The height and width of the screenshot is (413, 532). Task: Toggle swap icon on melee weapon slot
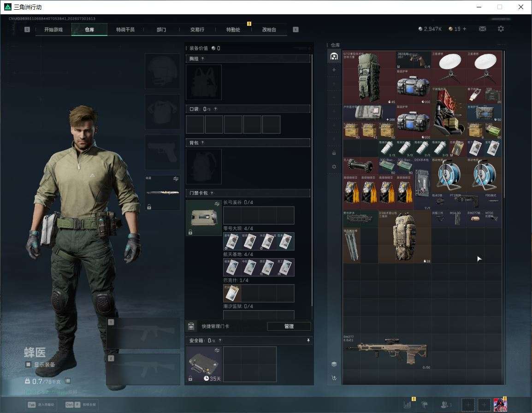[176, 179]
